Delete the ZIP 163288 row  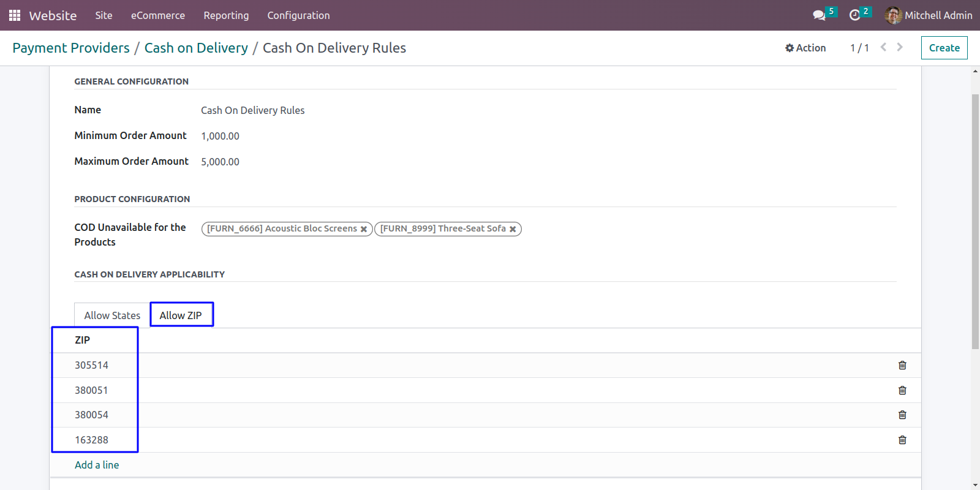902,440
